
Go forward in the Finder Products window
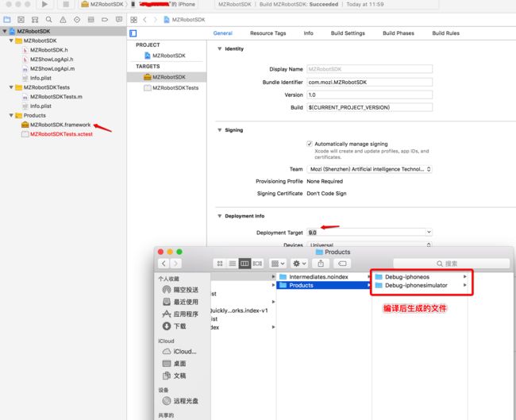pyautogui.click(x=175, y=264)
